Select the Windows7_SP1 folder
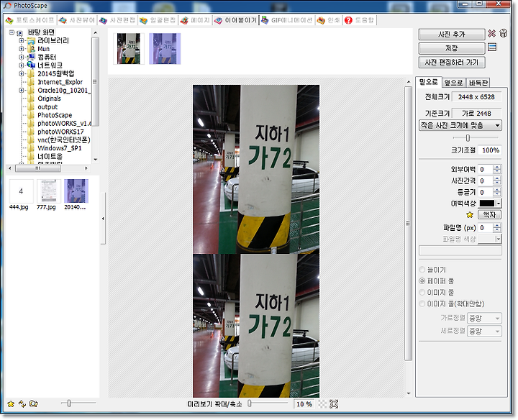The image size is (518, 420). coord(60,148)
